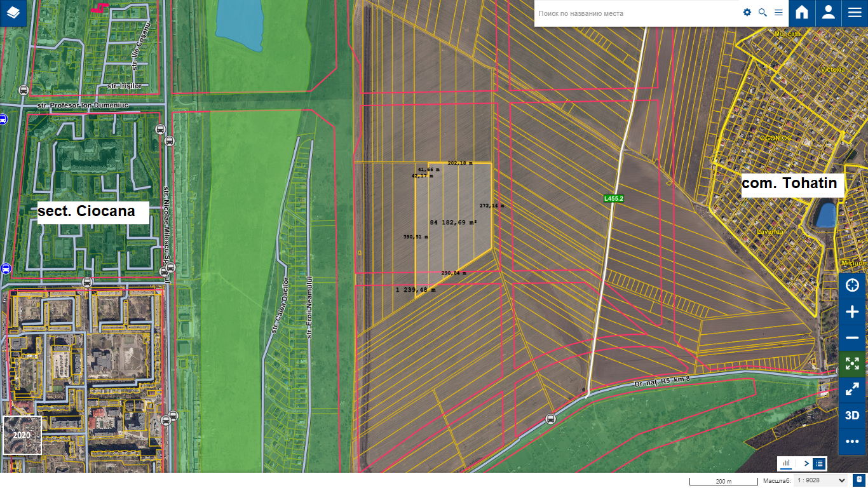Zoom out using the minus button
Image resolution: width=868 pixels, height=488 pixels.
[x=852, y=337]
